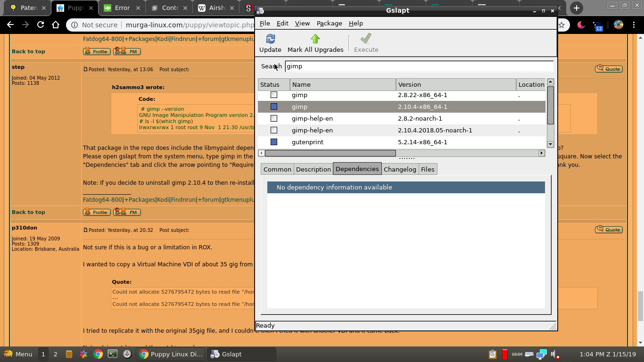The image size is (644, 362).
Task: Click horizontal scrollbar right arrow in package list
Action: coord(541,153)
